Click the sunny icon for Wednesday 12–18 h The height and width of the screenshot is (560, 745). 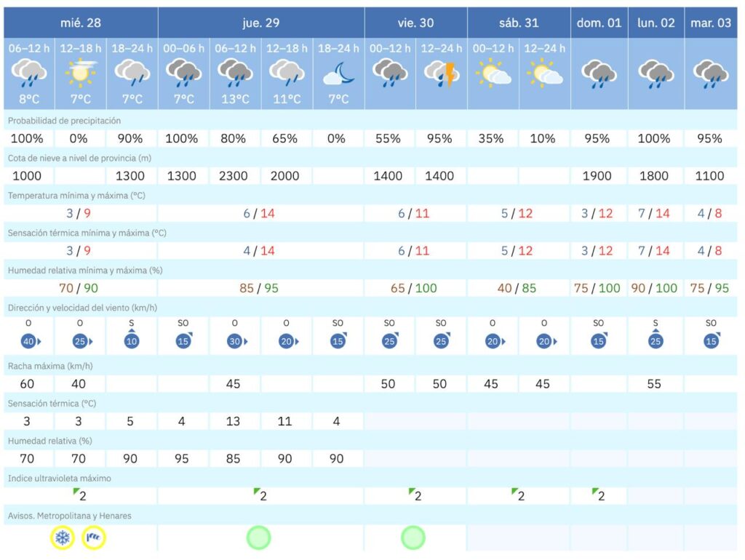tap(80, 73)
